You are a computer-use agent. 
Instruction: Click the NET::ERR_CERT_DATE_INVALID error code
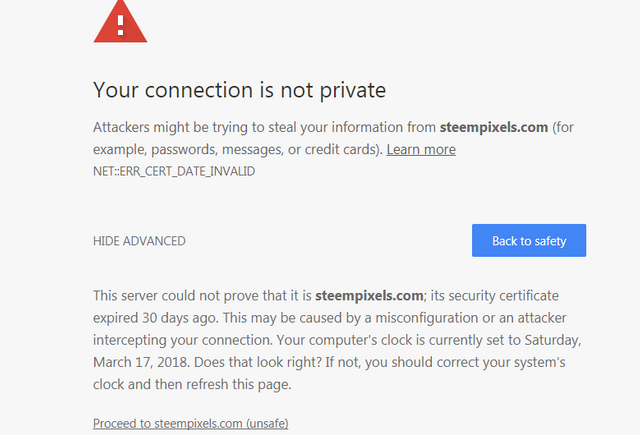tap(174, 171)
